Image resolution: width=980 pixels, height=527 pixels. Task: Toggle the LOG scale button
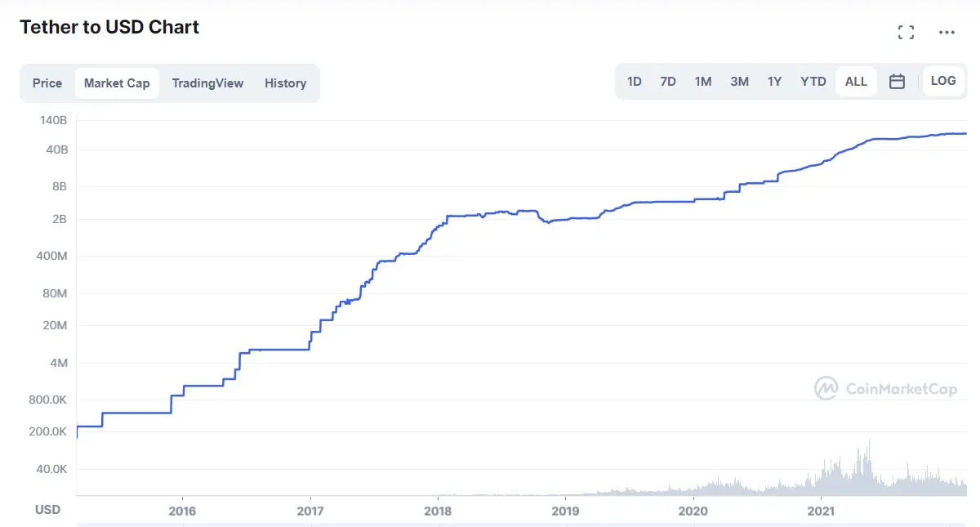943,81
